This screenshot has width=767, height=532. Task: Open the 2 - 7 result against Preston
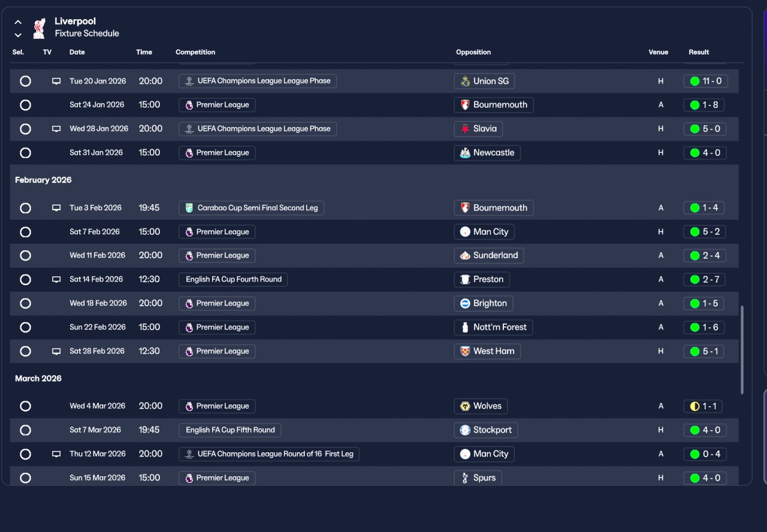[x=703, y=280]
